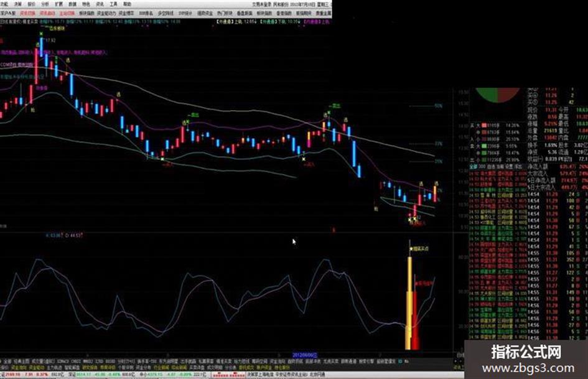This screenshot has height=379, width=588.
Task: Click the 北京网通 status bar entry
Action: point(317,374)
